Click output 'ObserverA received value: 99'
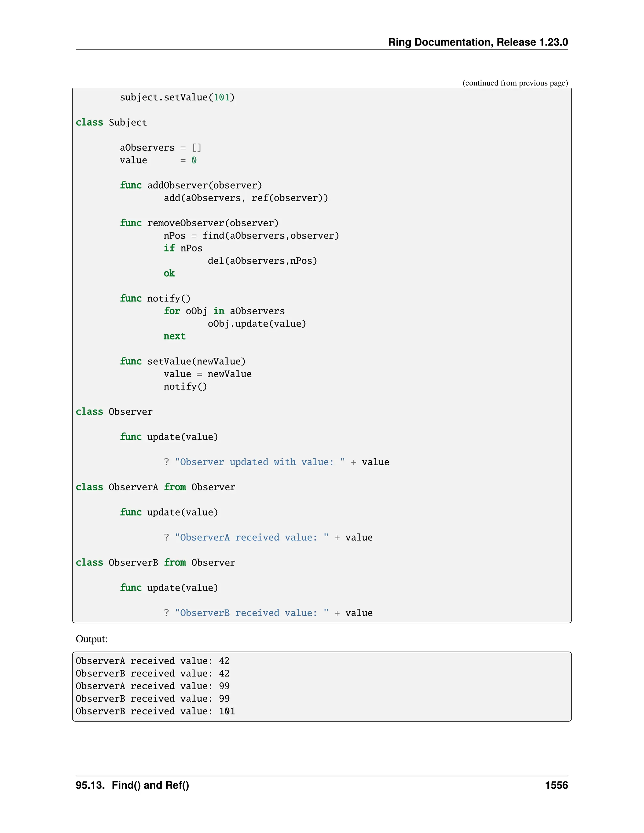This screenshot has width=644, height=833. pos(153,686)
